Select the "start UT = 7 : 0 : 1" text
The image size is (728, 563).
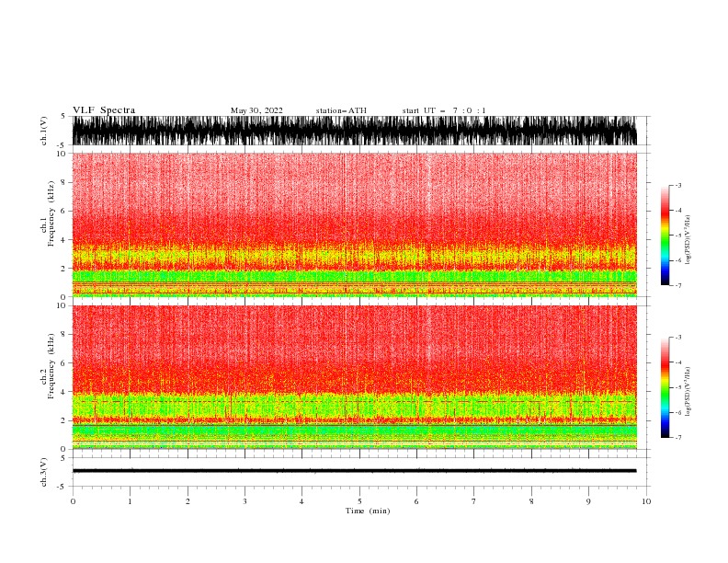click(444, 110)
